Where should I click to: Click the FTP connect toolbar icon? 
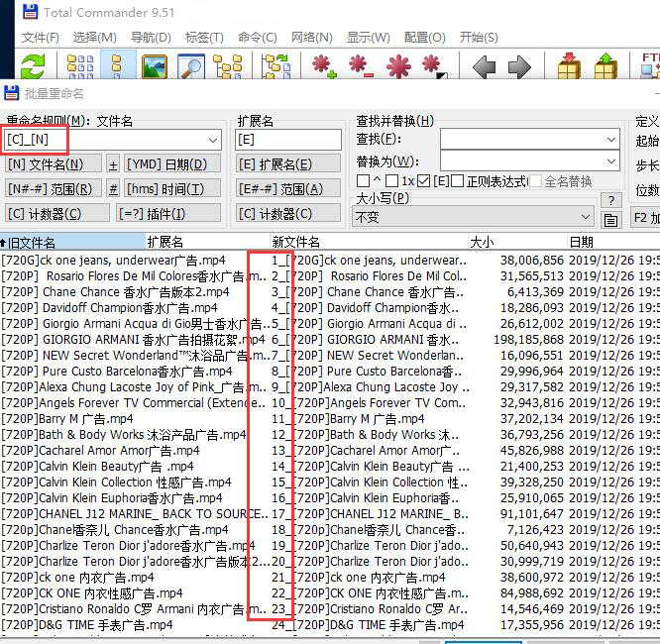[x=649, y=65]
